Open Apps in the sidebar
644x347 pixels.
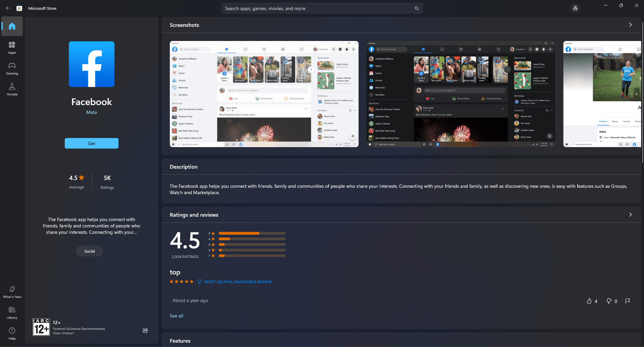[12, 48]
